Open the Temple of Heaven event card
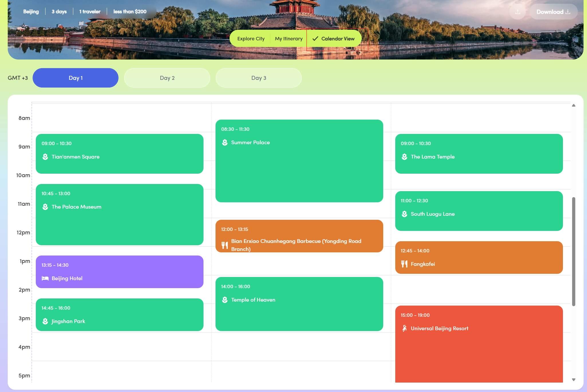587x392 pixels. [x=299, y=303]
